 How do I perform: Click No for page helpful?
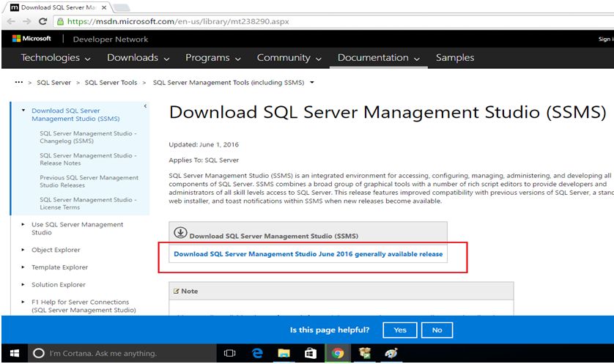(437, 330)
